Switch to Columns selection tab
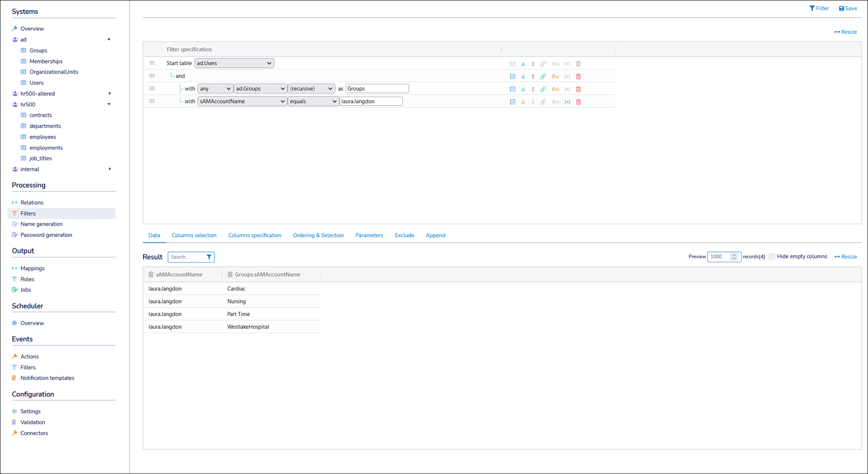This screenshot has width=868, height=474. [x=194, y=235]
